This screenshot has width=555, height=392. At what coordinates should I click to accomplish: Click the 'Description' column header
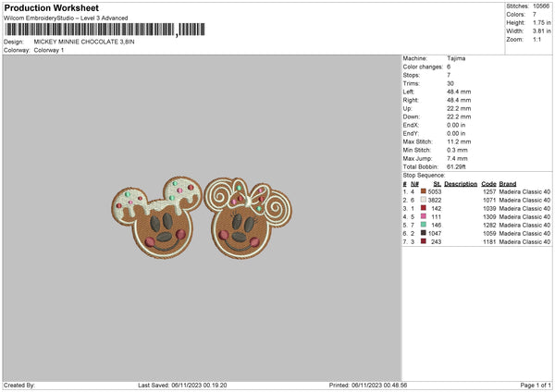coord(461,184)
